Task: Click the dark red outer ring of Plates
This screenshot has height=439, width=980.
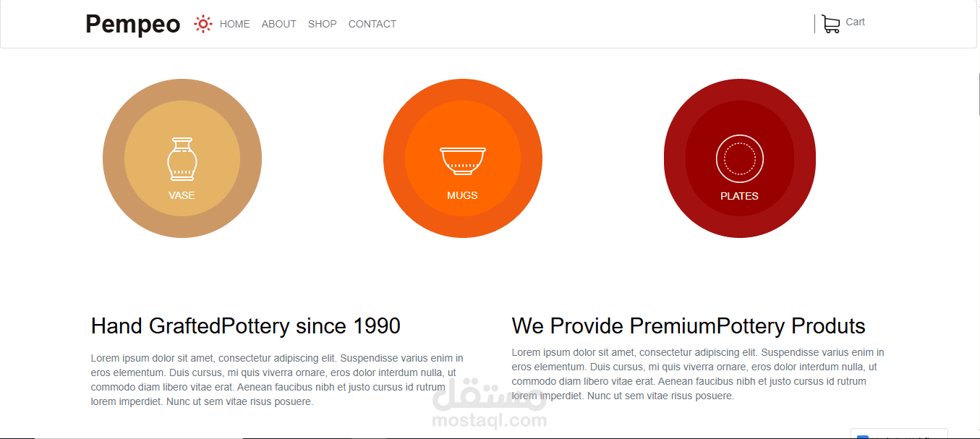Action: (x=674, y=158)
